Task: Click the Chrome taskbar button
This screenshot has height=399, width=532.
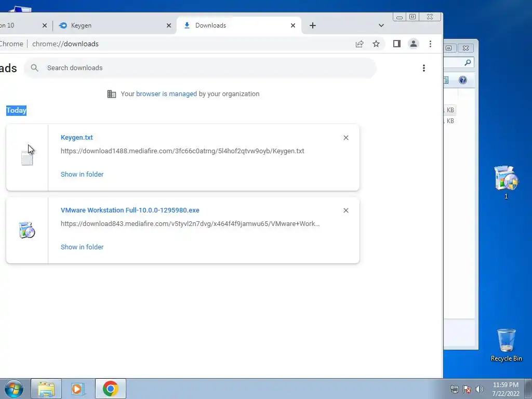Action: click(x=111, y=389)
